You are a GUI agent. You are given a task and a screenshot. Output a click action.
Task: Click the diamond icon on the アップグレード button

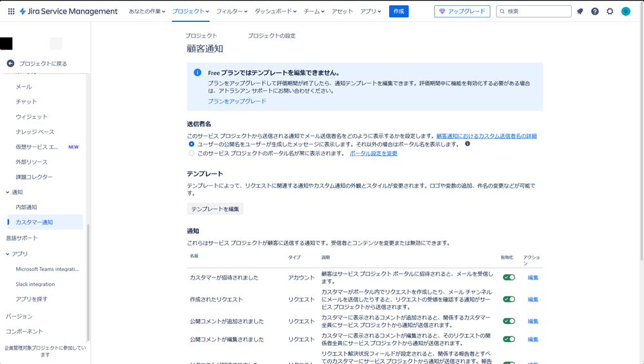click(442, 12)
